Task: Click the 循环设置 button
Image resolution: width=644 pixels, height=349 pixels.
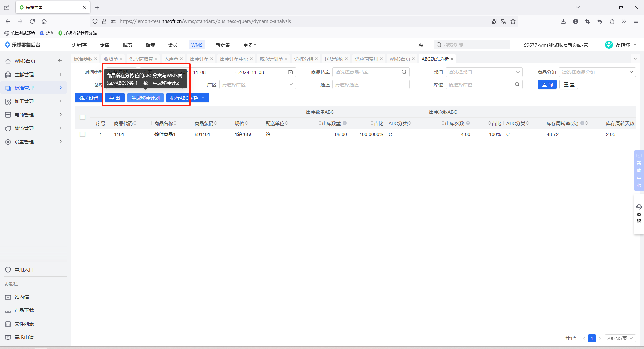Action: tap(89, 98)
